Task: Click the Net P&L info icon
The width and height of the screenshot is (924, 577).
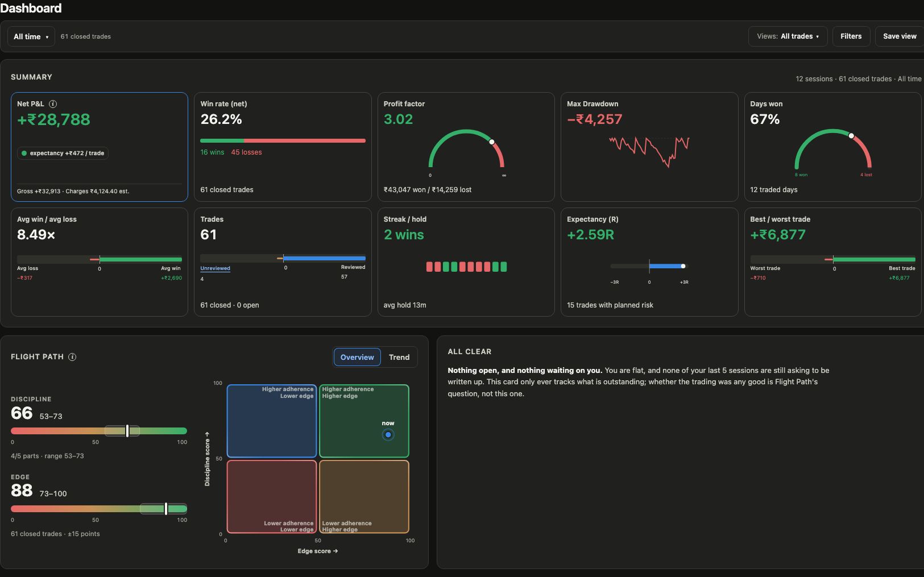Action: [53, 104]
